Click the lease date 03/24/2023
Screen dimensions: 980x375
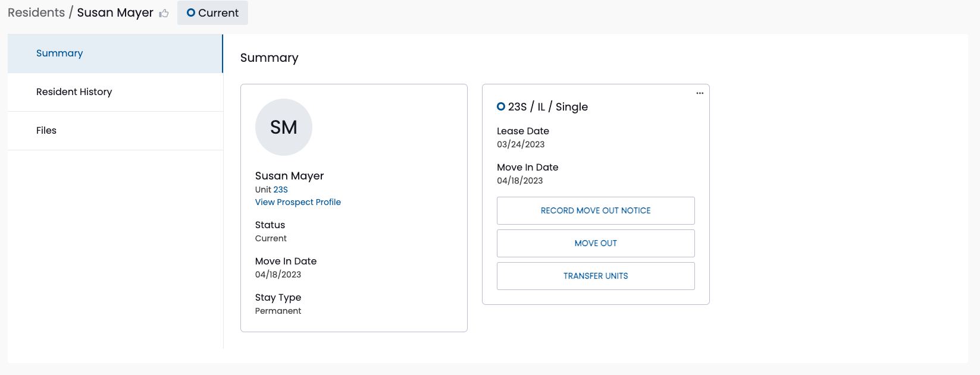[x=521, y=144]
